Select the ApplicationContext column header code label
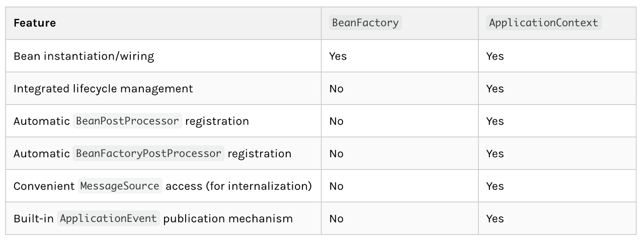 (x=543, y=23)
